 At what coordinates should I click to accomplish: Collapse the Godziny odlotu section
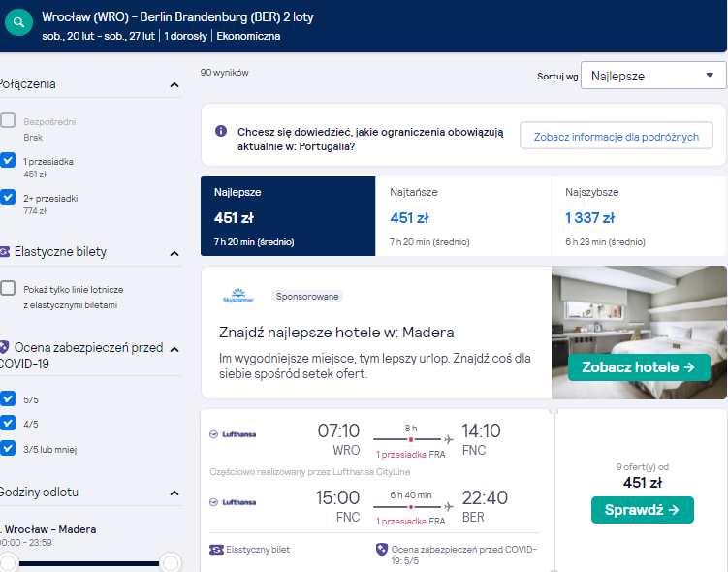174,493
